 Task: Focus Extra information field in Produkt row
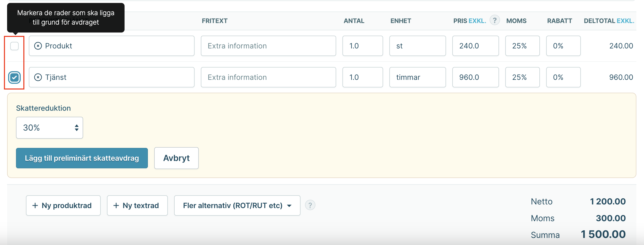coord(269,46)
